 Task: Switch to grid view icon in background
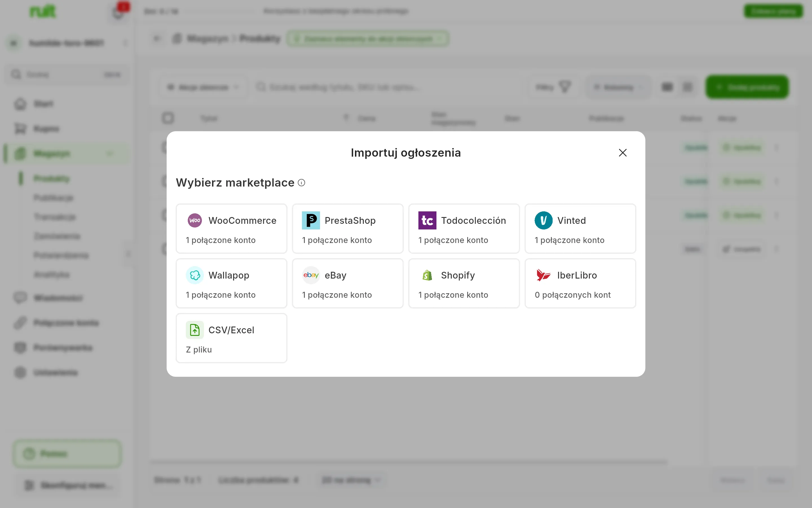[687, 87]
